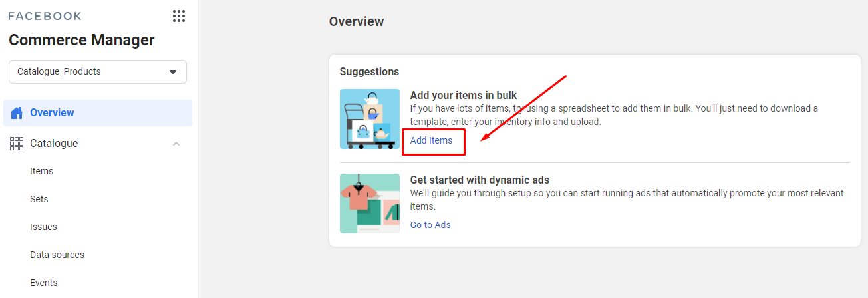Open Issues under Catalogue

point(43,227)
